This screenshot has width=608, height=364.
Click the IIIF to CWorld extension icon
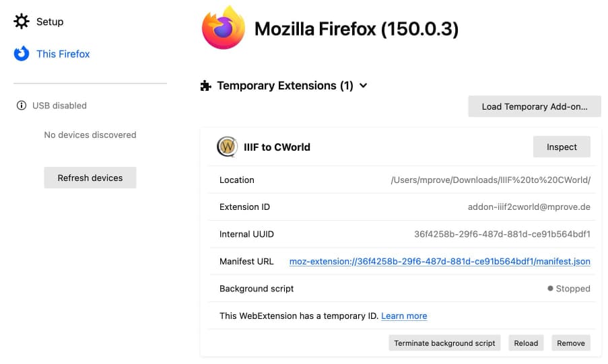pyautogui.click(x=227, y=147)
